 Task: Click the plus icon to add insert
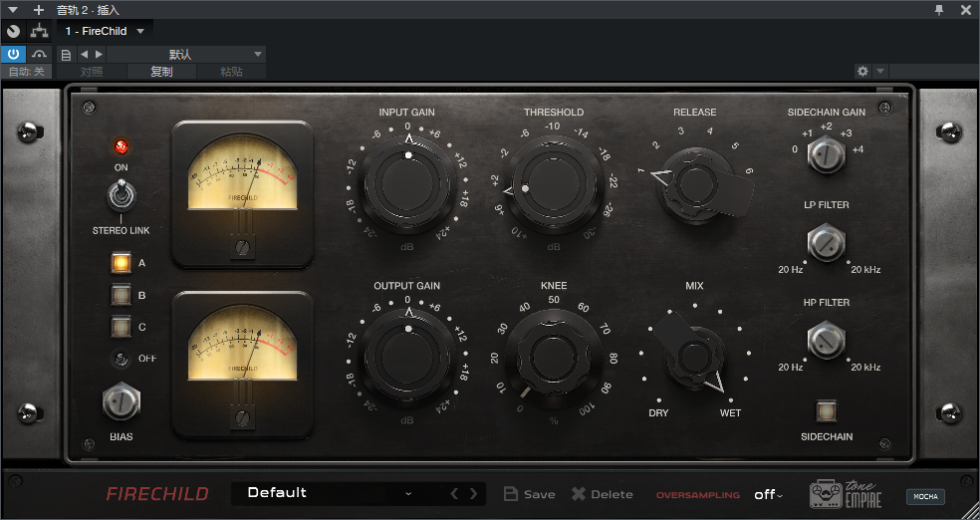39,10
